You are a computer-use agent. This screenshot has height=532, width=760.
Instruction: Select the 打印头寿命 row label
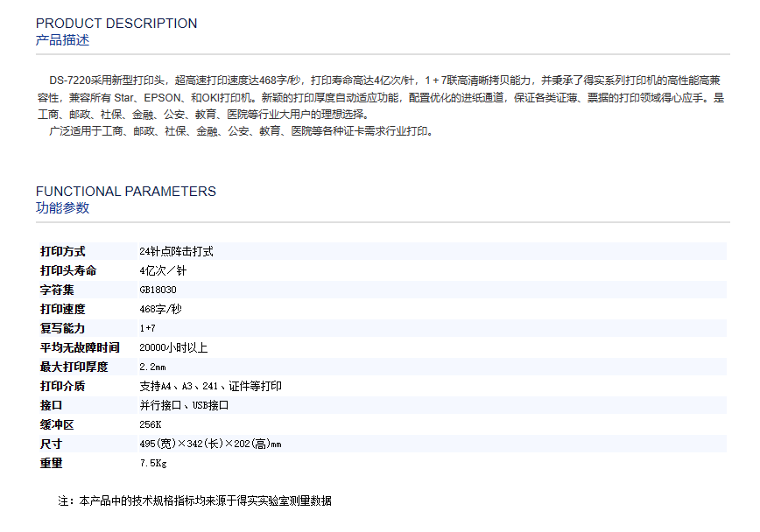68,270
